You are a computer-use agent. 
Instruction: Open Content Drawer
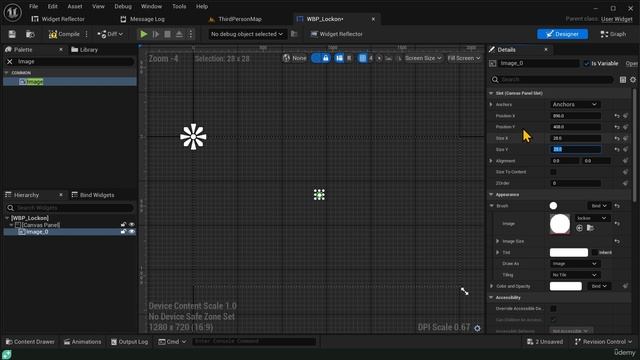[x=30, y=342]
